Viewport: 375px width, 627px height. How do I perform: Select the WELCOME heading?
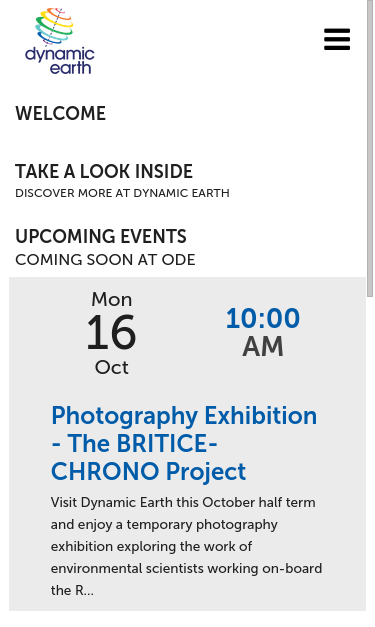coord(60,114)
